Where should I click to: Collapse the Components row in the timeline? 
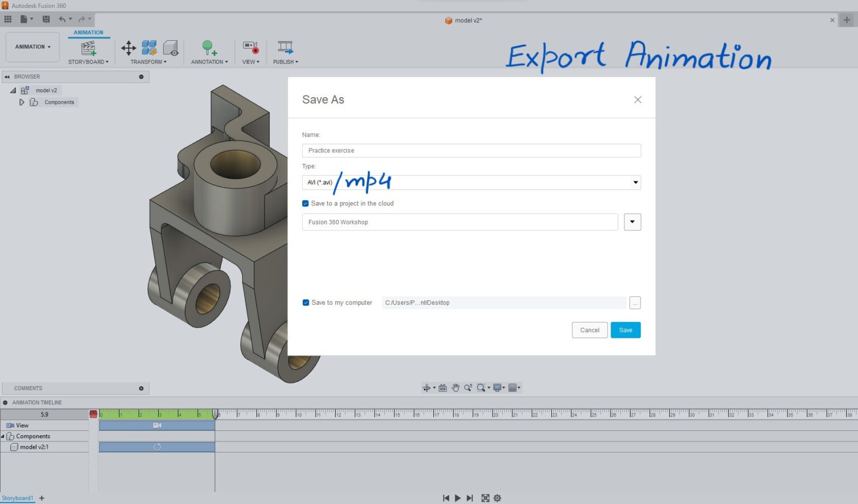click(x=4, y=436)
